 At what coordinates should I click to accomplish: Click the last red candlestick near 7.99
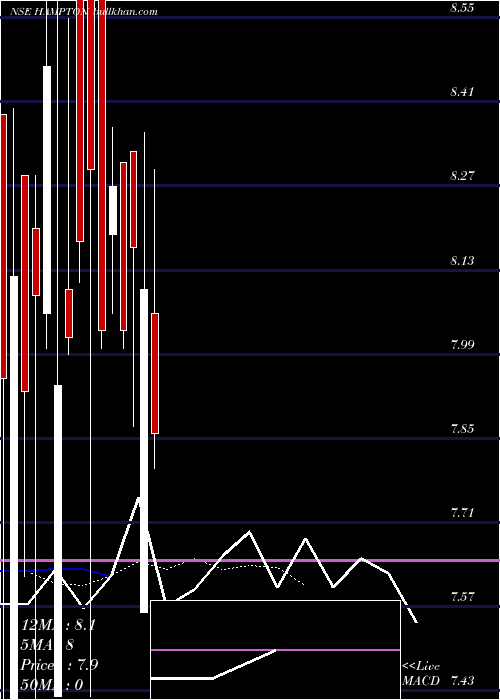155,373
